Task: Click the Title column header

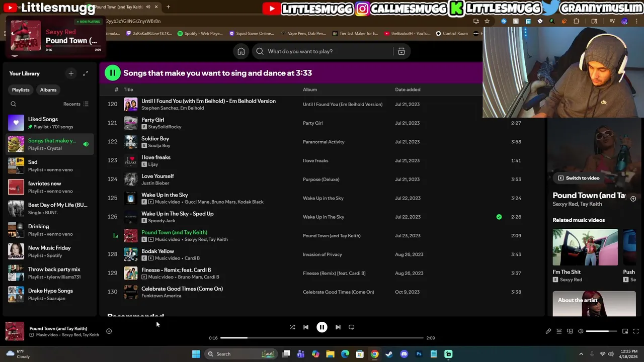Action: 128,89
